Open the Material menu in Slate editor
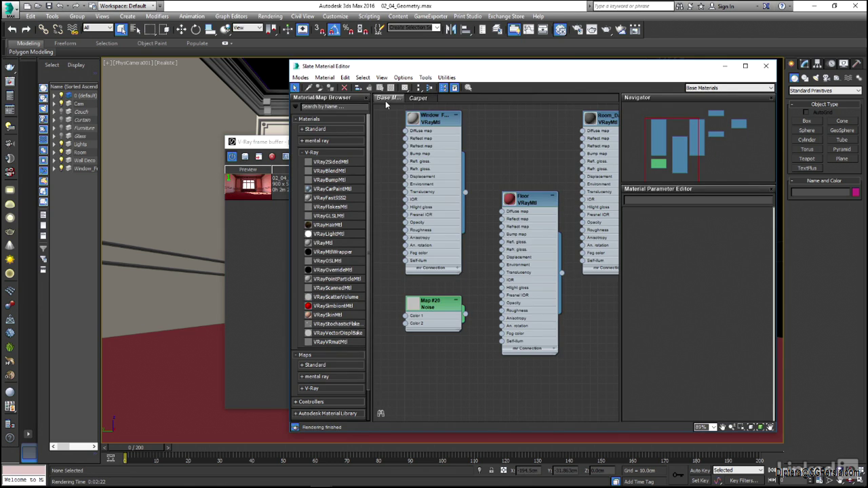868x488 pixels. point(324,77)
